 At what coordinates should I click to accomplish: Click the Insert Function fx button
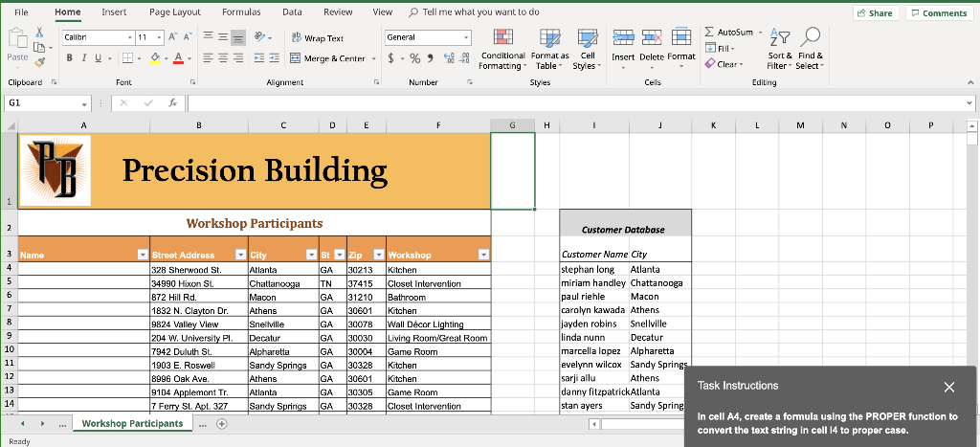(173, 103)
